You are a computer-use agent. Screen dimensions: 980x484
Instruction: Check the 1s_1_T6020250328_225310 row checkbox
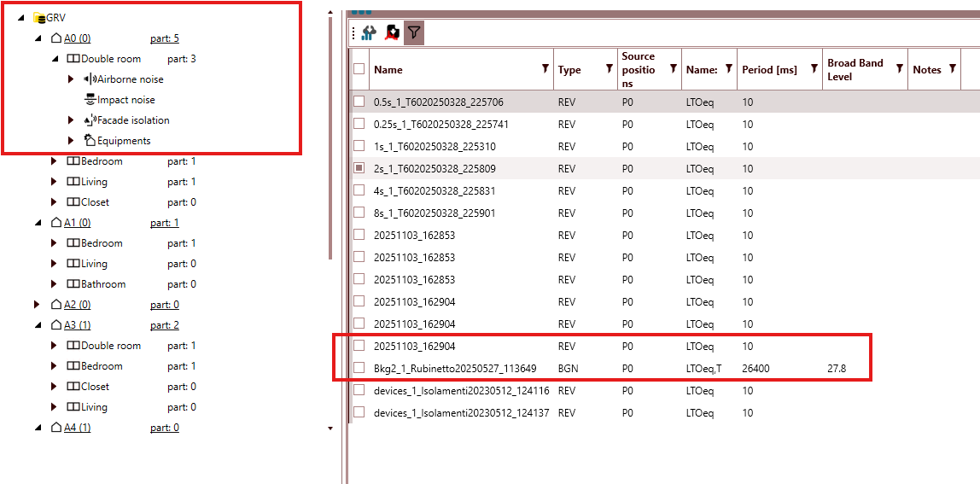point(359,146)
